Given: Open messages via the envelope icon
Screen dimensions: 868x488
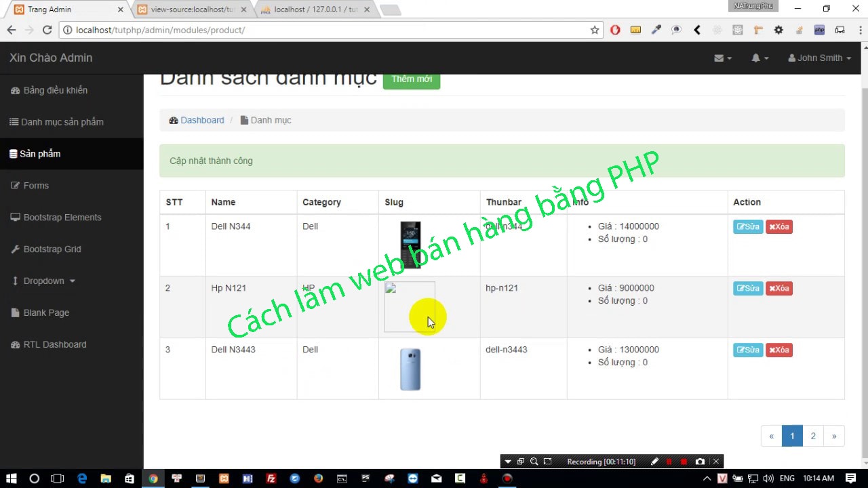Looking at the screenshot, I should tap(721, 58).
